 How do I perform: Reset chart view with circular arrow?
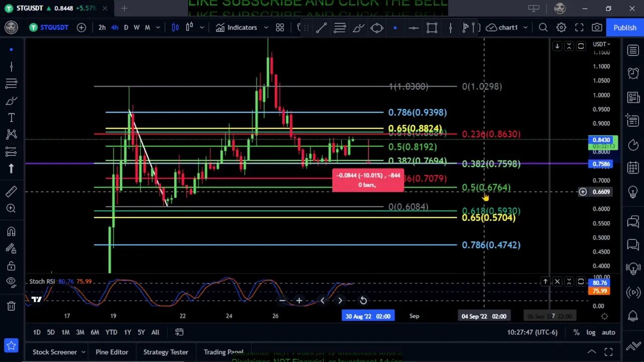coord(363,301)
